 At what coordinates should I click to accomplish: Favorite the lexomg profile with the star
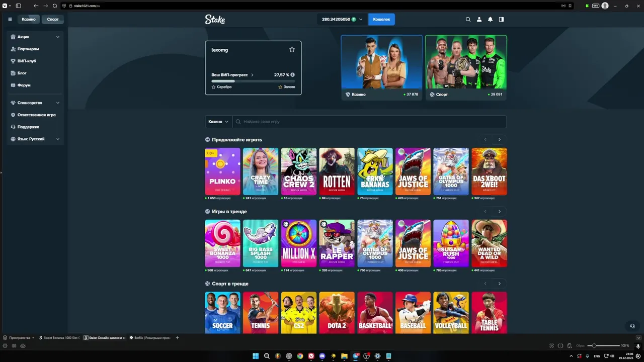292,49
